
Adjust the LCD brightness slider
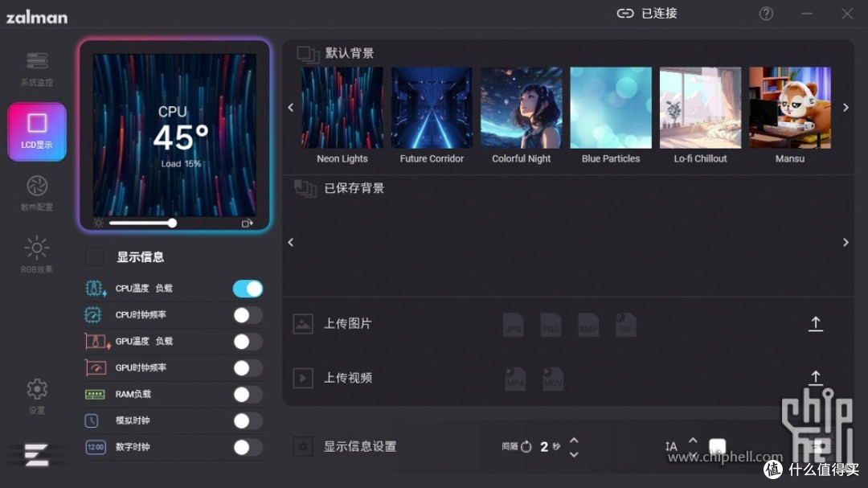(143, 223)
